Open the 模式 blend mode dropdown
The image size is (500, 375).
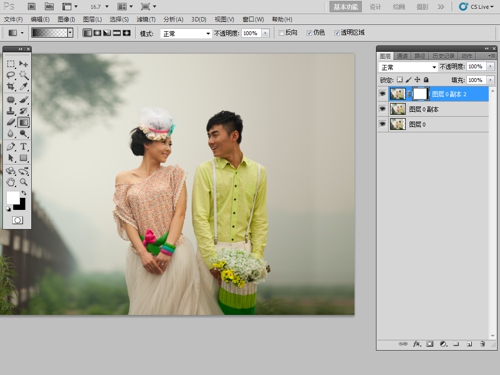[x=186, y=33]
